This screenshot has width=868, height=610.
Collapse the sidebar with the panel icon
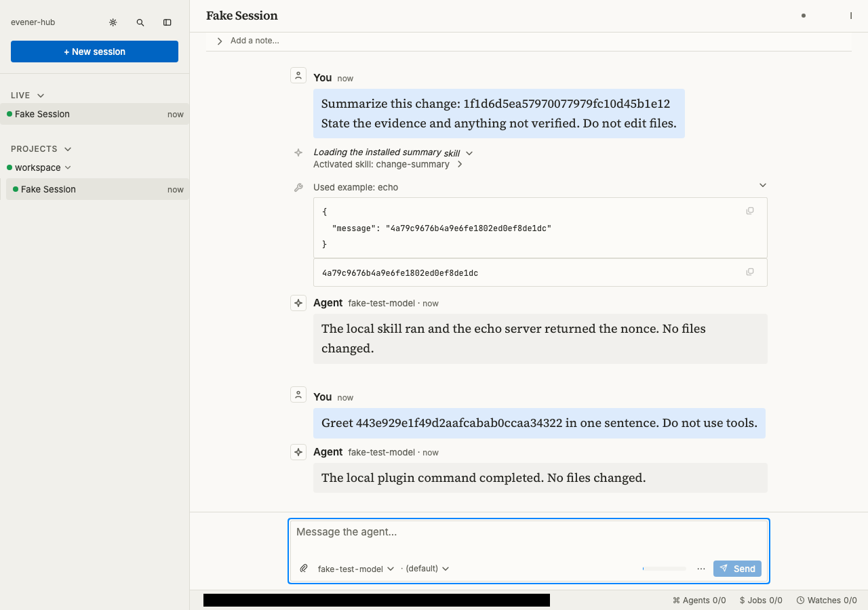tap(167, 22)
